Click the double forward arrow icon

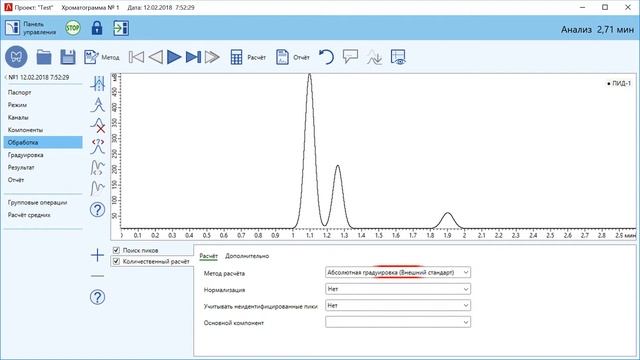(212, 57)
